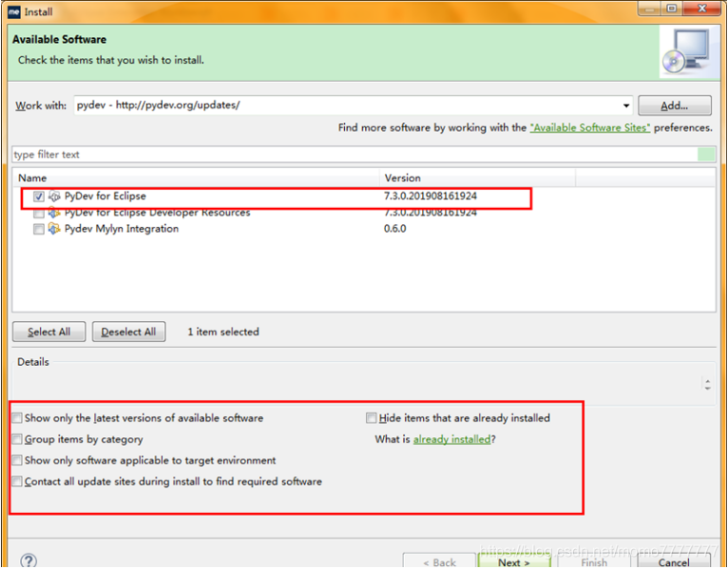Click the Install window app icon
This screenshot has width=728, height=569.
tap(14, 12)
